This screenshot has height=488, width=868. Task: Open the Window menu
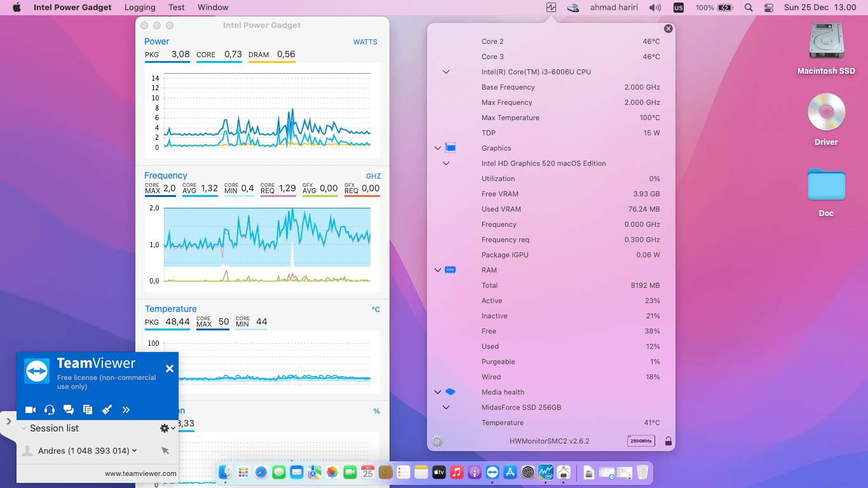click(213, 8)
